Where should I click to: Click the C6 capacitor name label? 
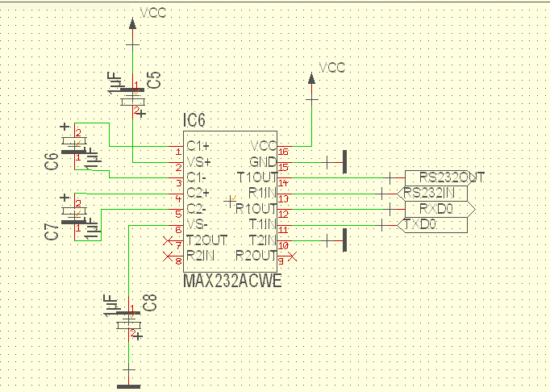pyautogui.click(x=52, y=161)
